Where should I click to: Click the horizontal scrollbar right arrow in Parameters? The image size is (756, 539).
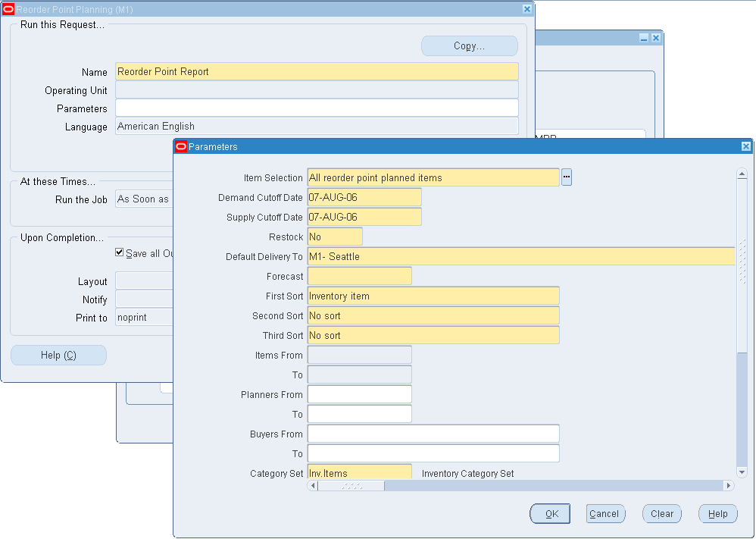729,485
